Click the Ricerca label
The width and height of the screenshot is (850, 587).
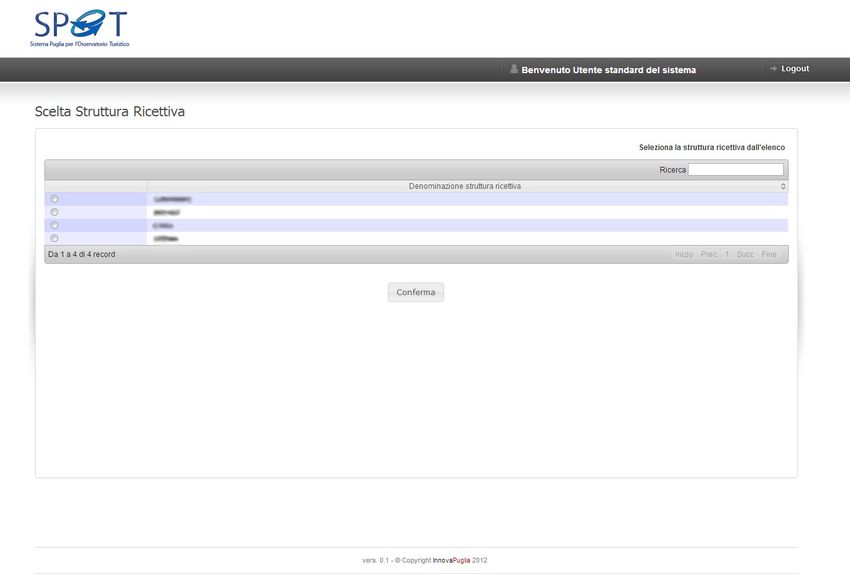(672, 170)
